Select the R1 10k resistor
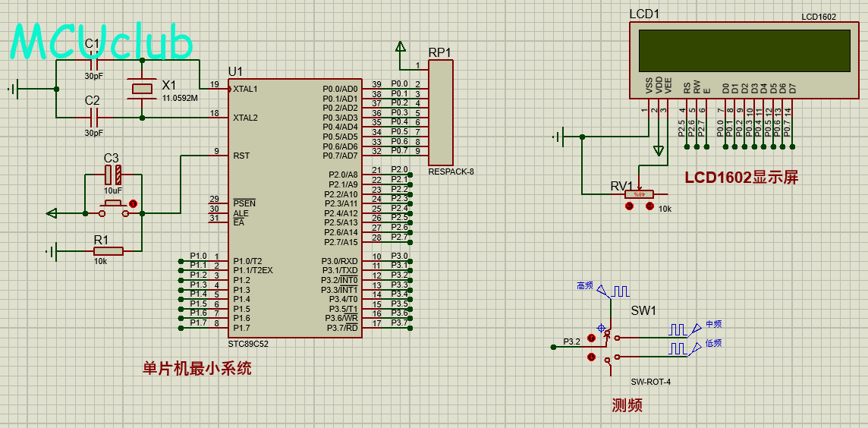The width and height of the screenshot is (868, 428). (x=108, y=250)
